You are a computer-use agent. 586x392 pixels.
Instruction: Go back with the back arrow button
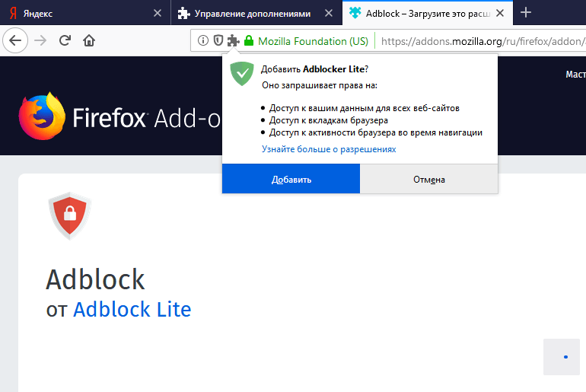click(x=15, y=40)
